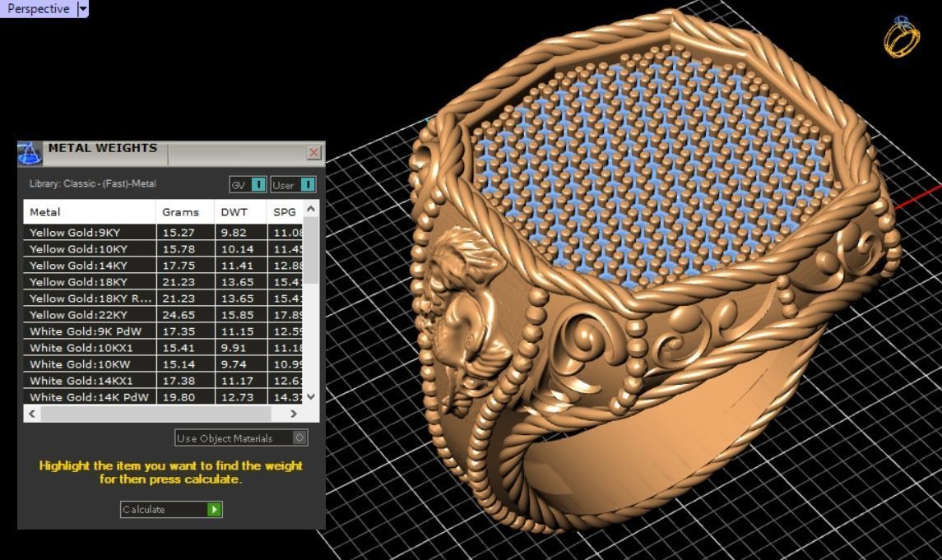Click the 17.75 grams value
Viewport: 942px width, 560px height.
pos(179,266)
